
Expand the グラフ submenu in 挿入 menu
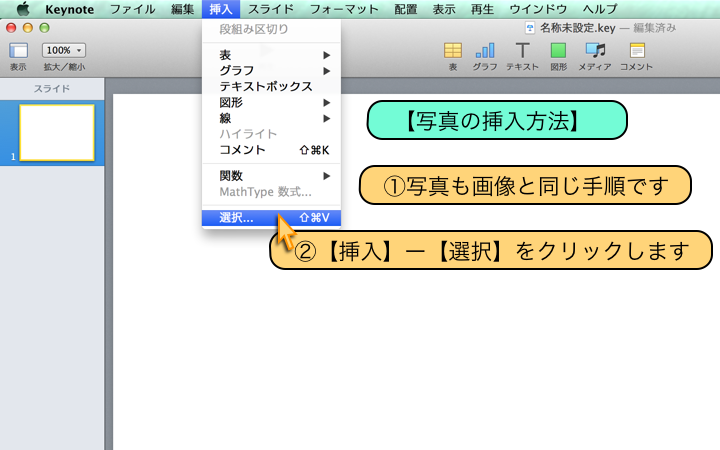click(271, 71)
